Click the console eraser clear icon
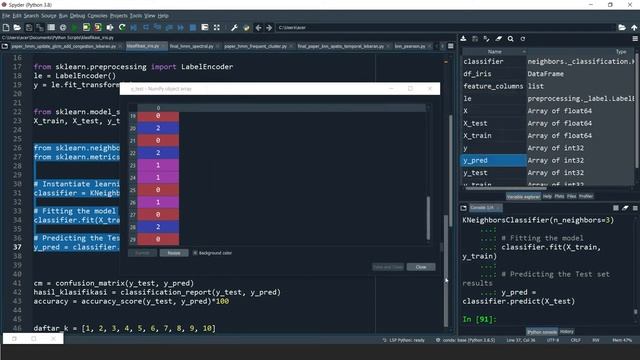This screenshot has width=640, height=360. click(x=625, y=208)
